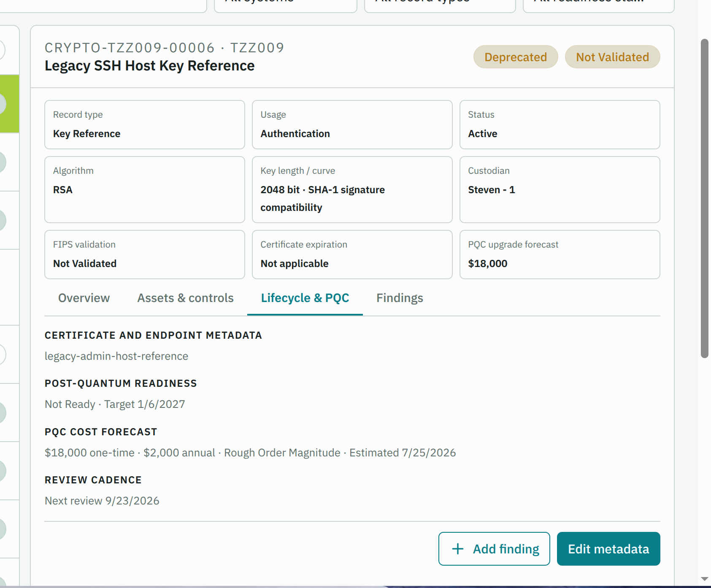Click the FIPS validation 'Not Validated' value

(85, 264)
